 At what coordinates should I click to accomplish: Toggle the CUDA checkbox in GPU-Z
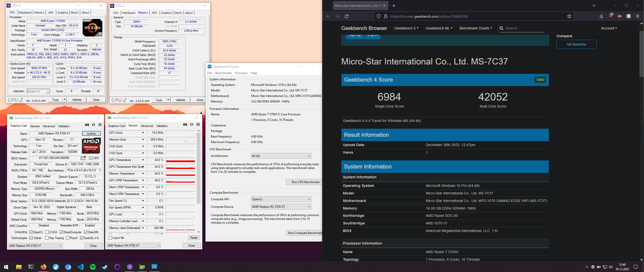pos(47,232)
